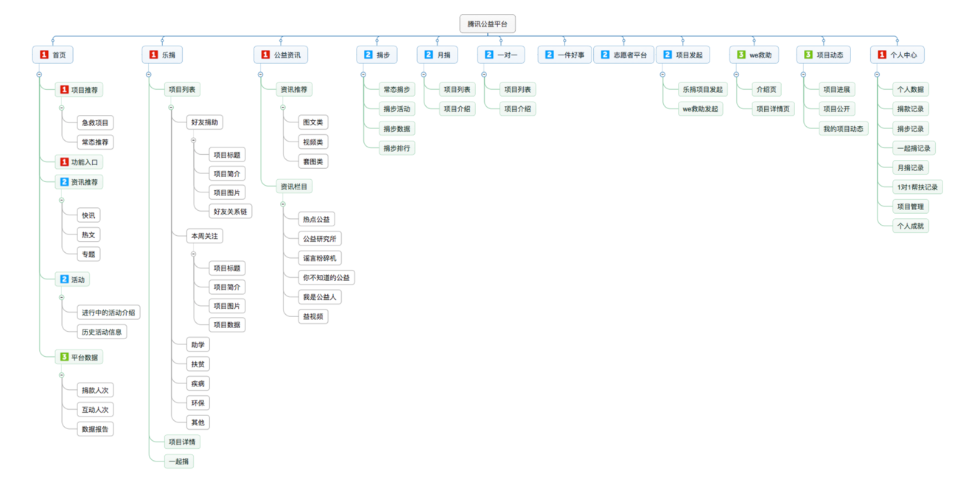Click the blue priority 2 marker on 一对一
The image size is (980, 491).
(489, 55)
